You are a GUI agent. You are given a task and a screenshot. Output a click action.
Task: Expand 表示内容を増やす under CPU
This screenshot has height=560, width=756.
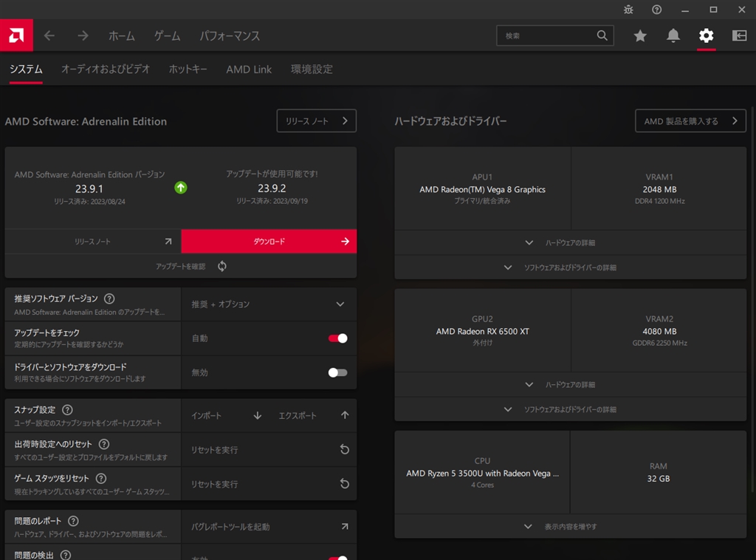[571, 527]
